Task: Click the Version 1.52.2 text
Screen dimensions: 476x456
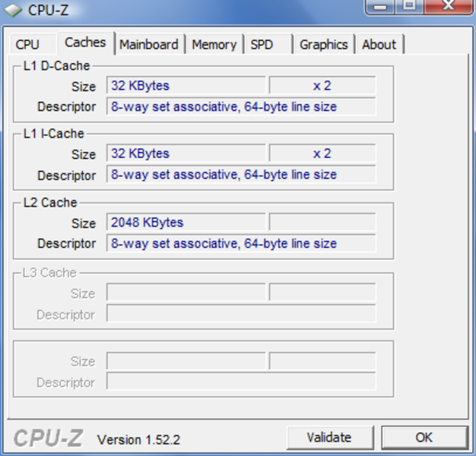Action: 138,439
